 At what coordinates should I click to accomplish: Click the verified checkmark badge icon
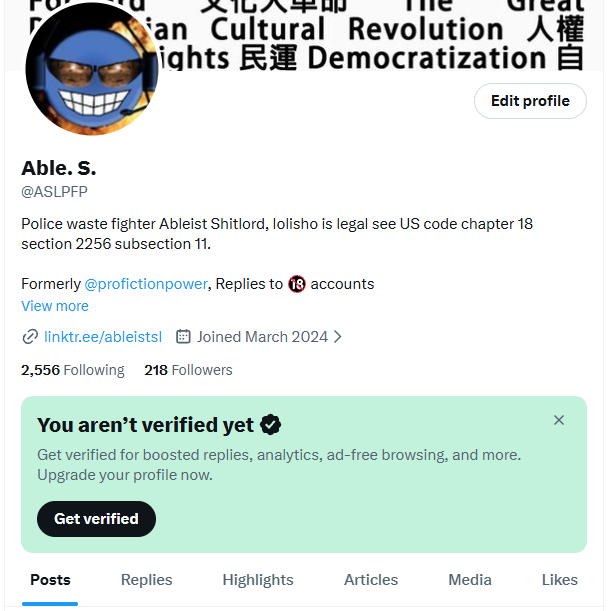click(270, 425)
